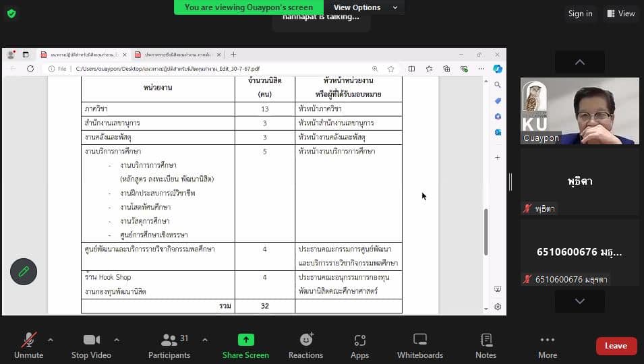Image resolution: width=644 pixels, height=364 pixels.
Task: Open the View layout menu
Action: (621, 13)
